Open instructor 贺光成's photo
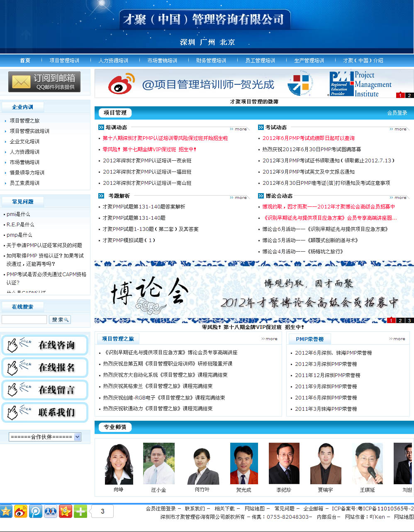The image size is (414, 532). pos(244,463)
